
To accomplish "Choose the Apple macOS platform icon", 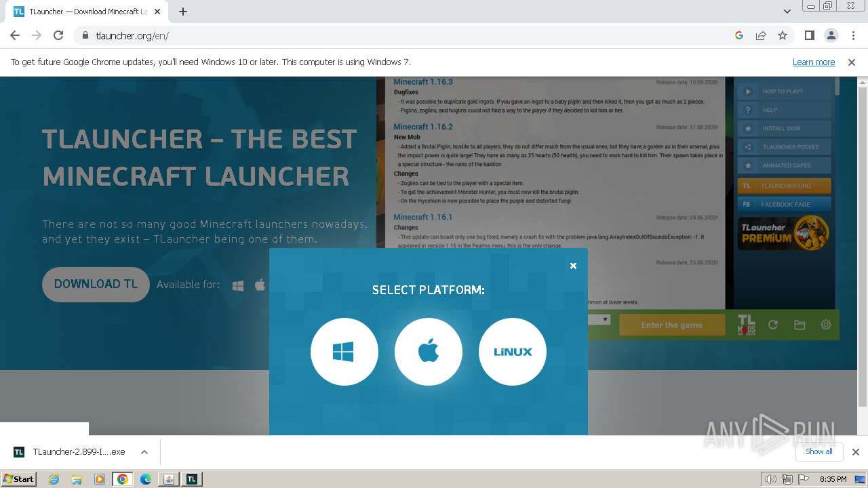I will pyautogui.click(x=429, y=352).
